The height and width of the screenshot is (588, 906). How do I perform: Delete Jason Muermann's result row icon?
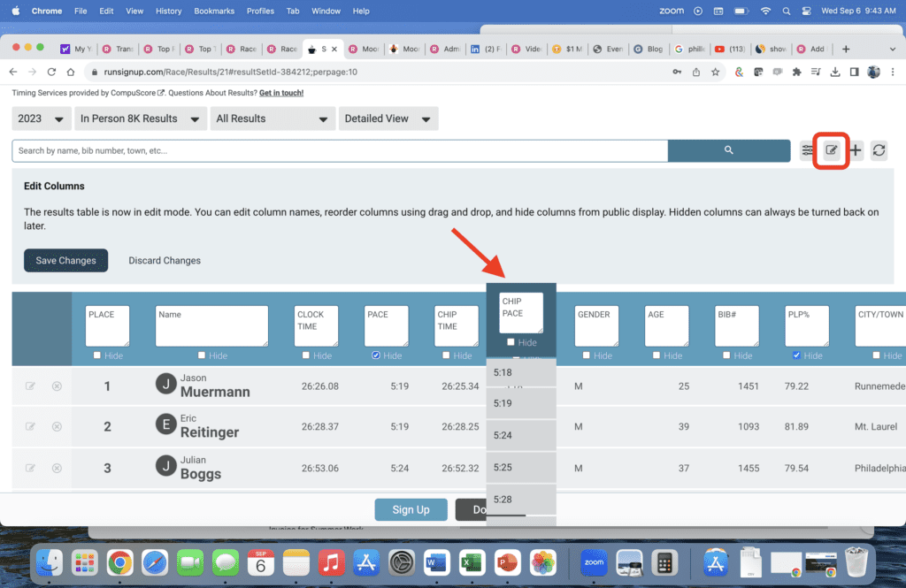57,386
